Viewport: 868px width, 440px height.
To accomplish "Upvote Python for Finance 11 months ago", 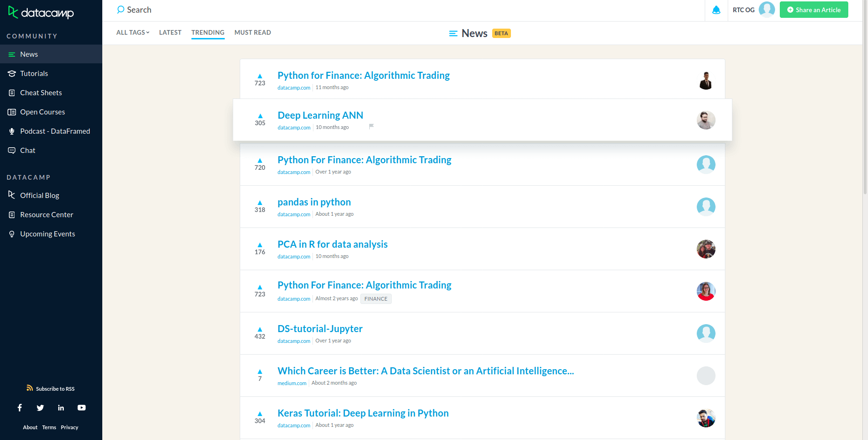I will tap(260, 76).
